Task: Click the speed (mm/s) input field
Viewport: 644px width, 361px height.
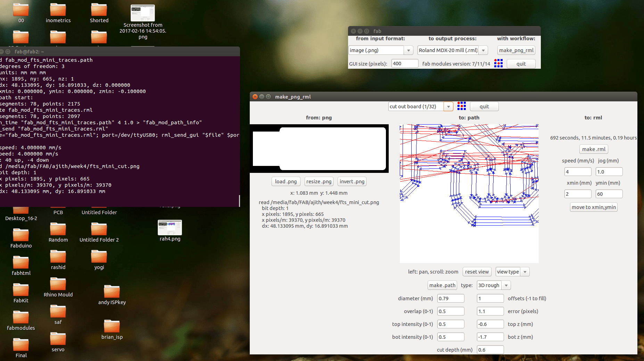Action: [578, 172]
